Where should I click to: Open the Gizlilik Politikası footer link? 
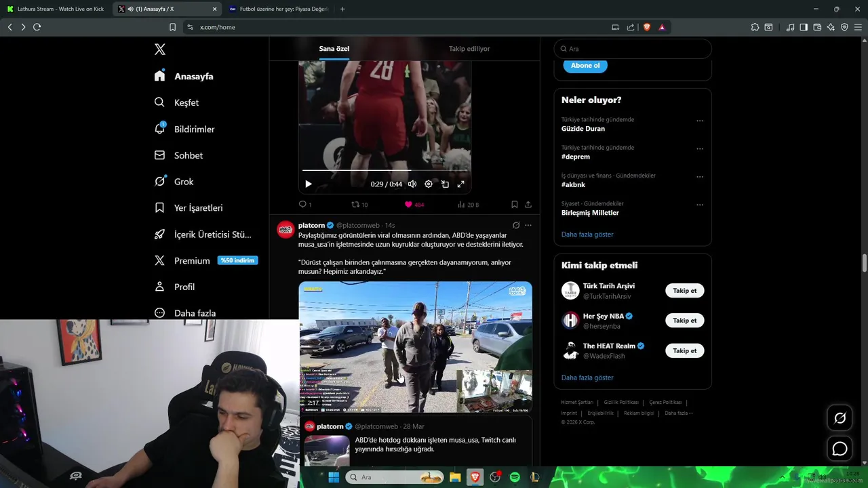click(621, 403)
